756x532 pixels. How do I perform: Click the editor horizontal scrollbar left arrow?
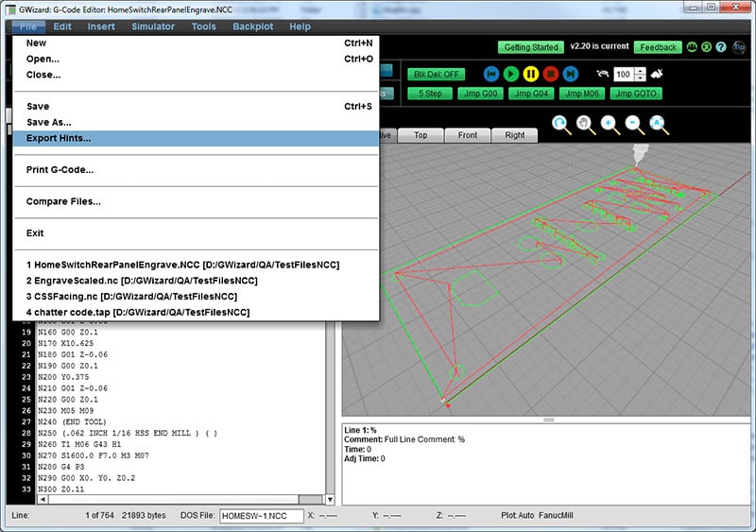43,499
